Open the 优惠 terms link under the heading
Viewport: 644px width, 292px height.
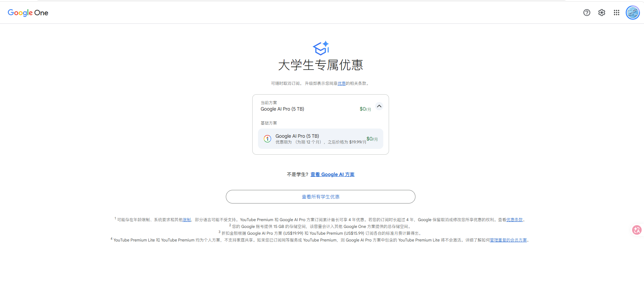coord(342,83)
